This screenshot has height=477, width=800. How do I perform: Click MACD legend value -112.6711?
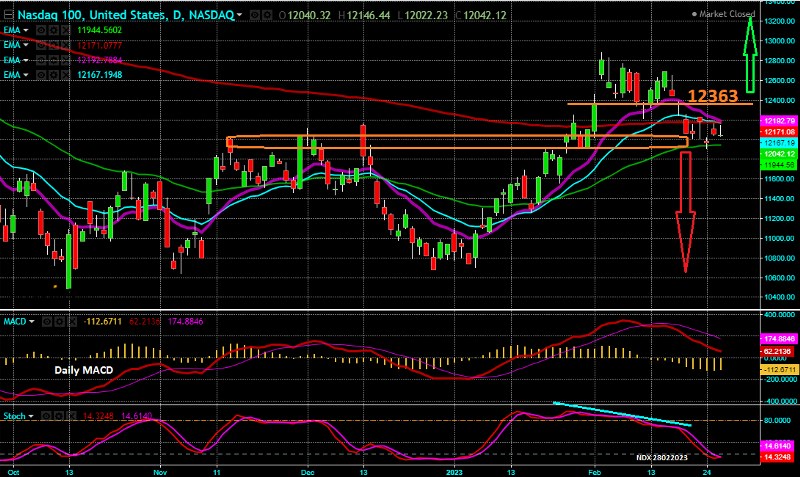click(x=103, y=322)
